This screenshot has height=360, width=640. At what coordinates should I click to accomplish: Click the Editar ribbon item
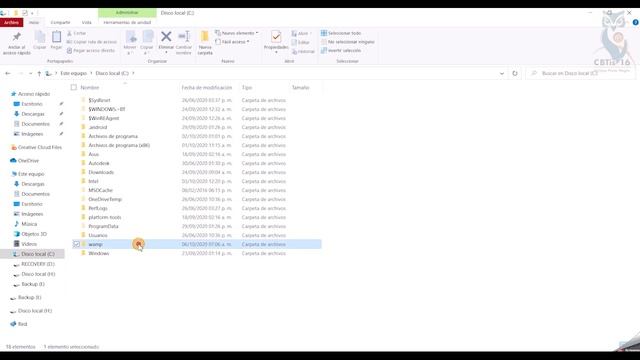point(301,42)
